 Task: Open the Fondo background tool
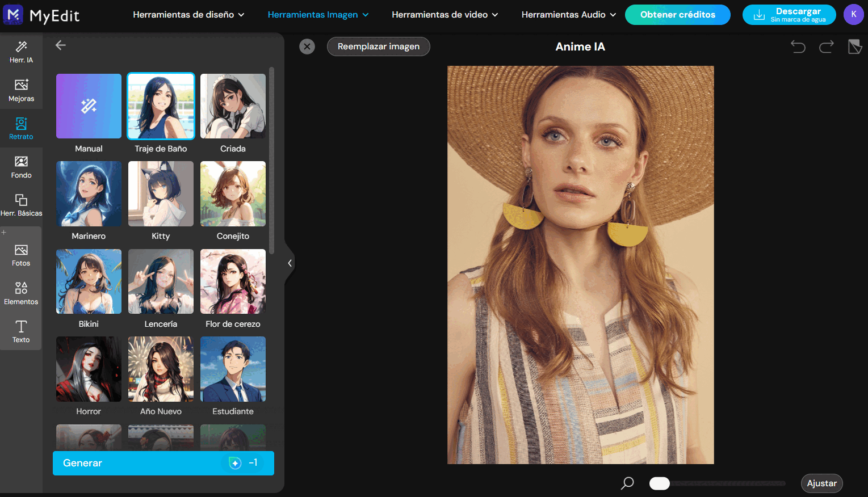(21, 167)
